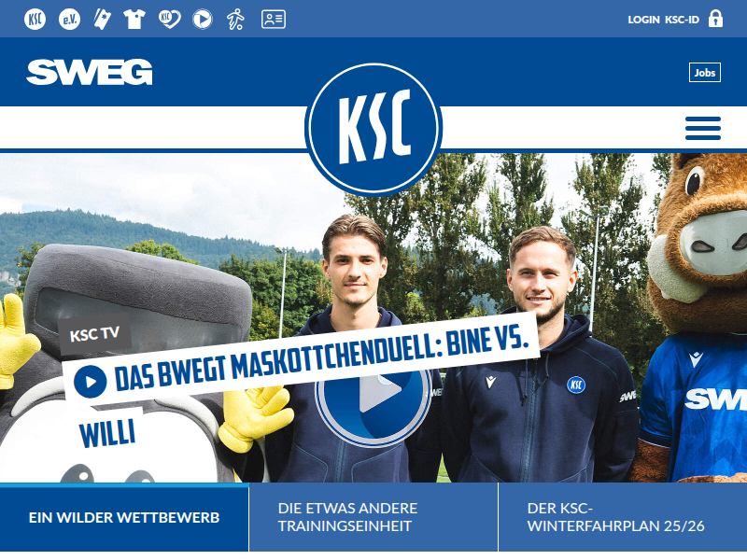Click the Jobs button
747x560 pixels.
705,73
